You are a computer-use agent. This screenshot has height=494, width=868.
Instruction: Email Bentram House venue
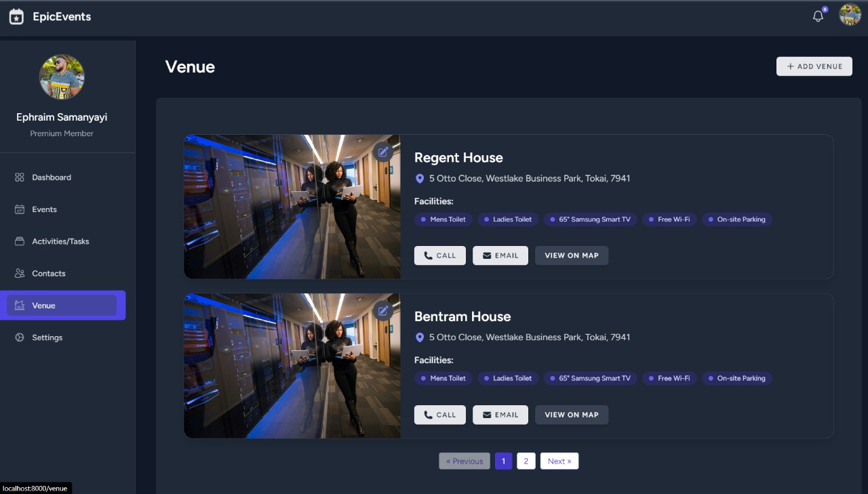point(500,414)
